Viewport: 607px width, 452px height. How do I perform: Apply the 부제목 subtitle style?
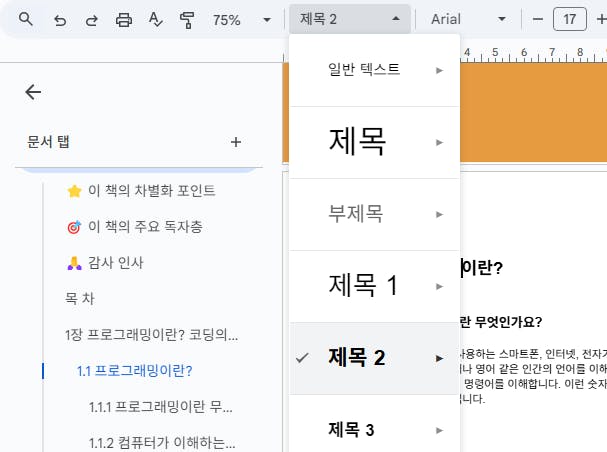coord(374,214)
